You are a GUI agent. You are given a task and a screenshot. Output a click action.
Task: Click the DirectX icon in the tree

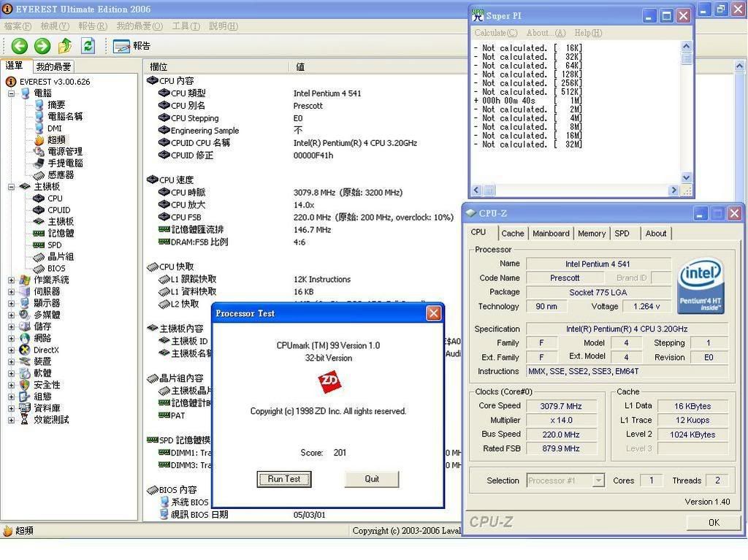click(x=25, y=350)
